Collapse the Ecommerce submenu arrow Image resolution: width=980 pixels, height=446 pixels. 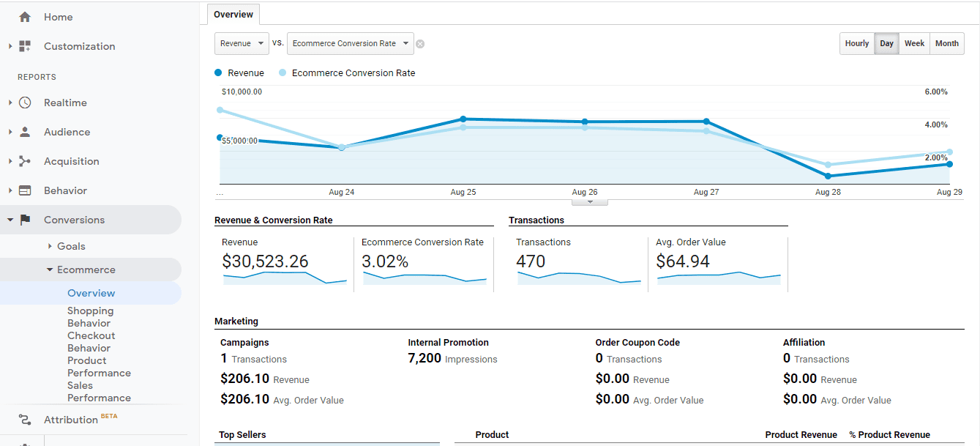point(50,270)
